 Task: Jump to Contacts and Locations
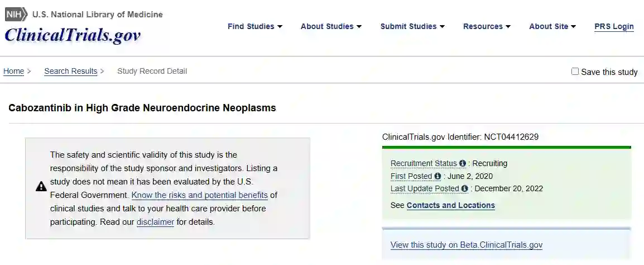point(450,205)
